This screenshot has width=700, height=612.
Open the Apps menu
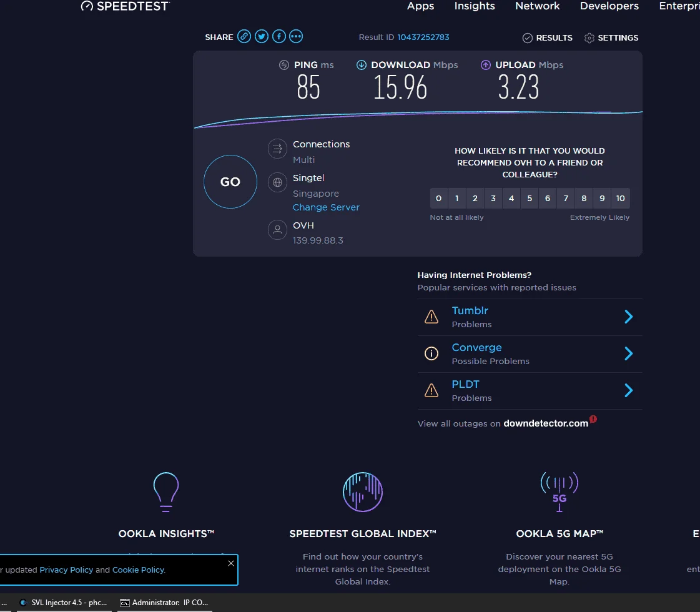420,6
